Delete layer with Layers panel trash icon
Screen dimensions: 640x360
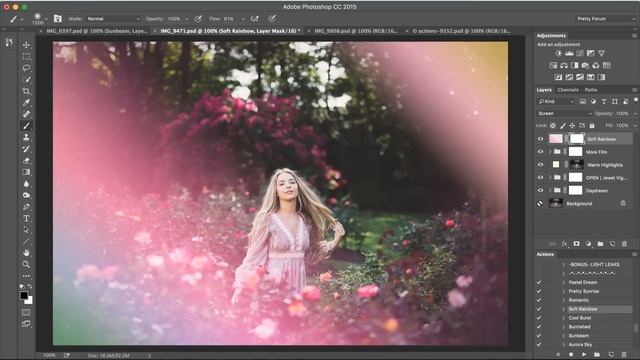pos(624,244)
